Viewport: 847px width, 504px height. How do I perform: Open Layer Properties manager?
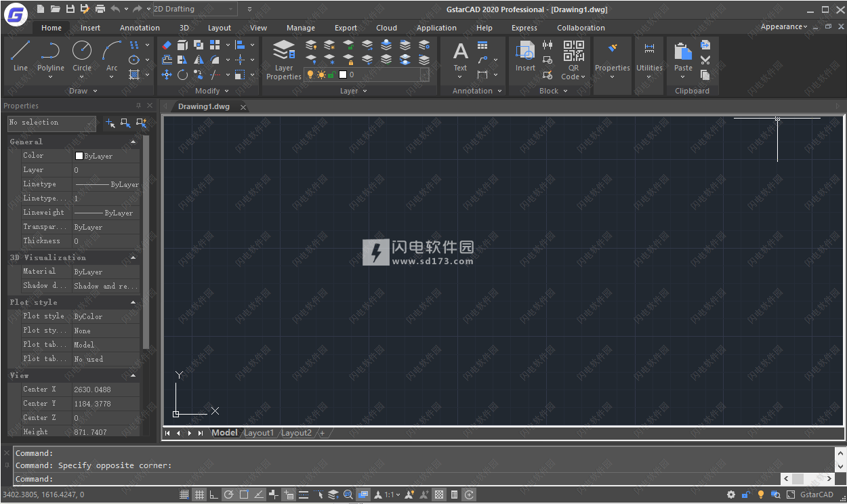point(284,60)
